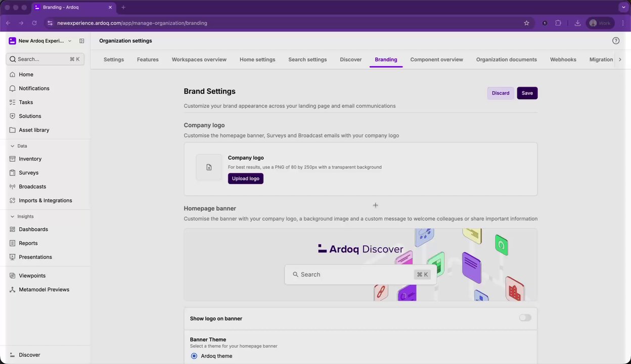Screen dimensions: 631x364
Task: Open browser extensions puzzle icon
Action: (x=558, y=23)
